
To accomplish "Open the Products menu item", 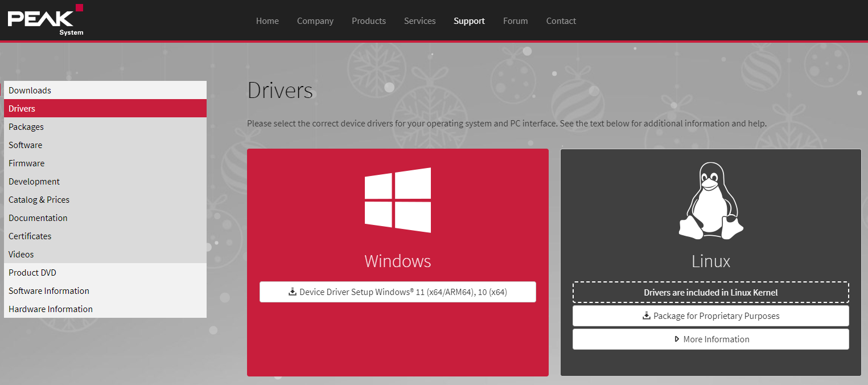I will (369, 21).
